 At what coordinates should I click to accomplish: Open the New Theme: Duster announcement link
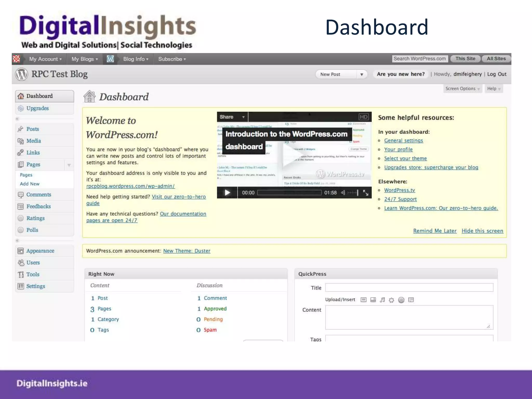coord(187,251)
